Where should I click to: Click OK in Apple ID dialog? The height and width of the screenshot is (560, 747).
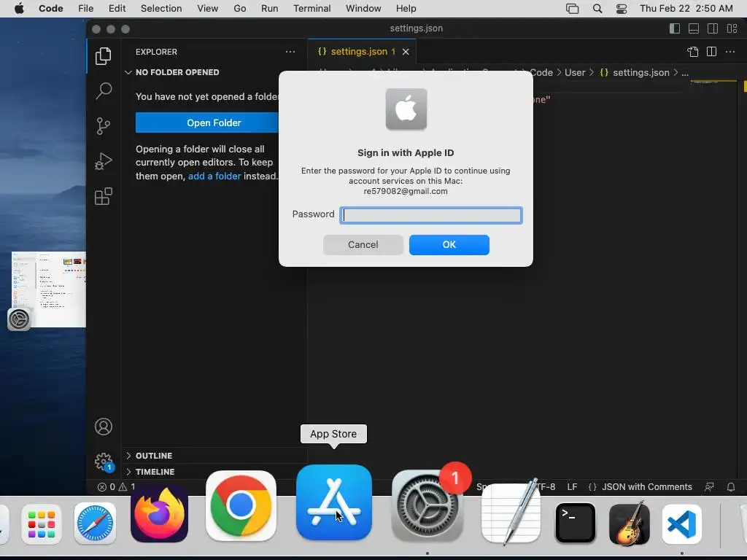pyautogui.click(x=449, y=245)
